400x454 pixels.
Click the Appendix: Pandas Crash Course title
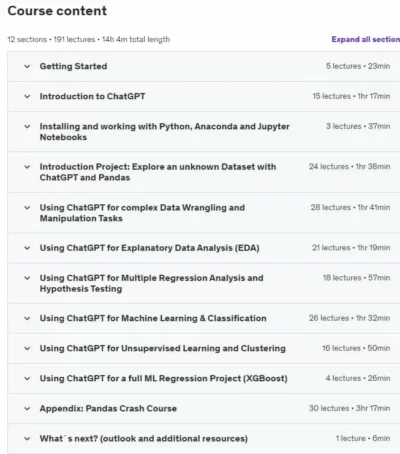(x=108, y=408)
